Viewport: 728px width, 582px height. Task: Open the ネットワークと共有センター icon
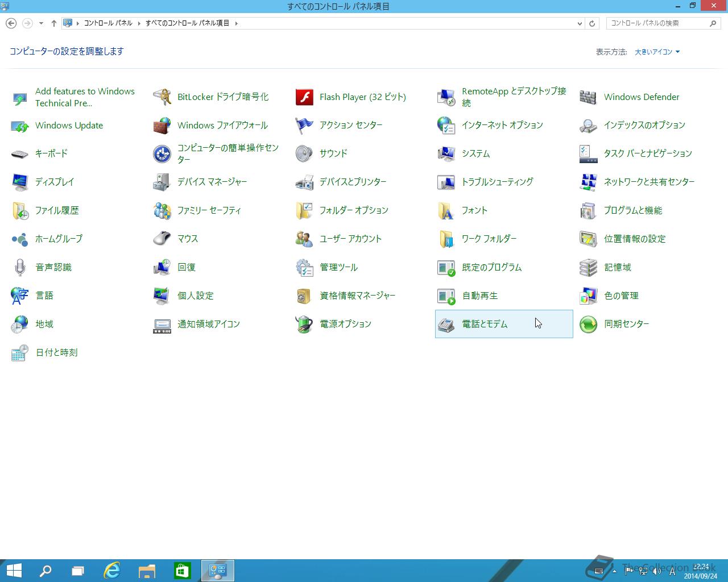coord(589,182)
